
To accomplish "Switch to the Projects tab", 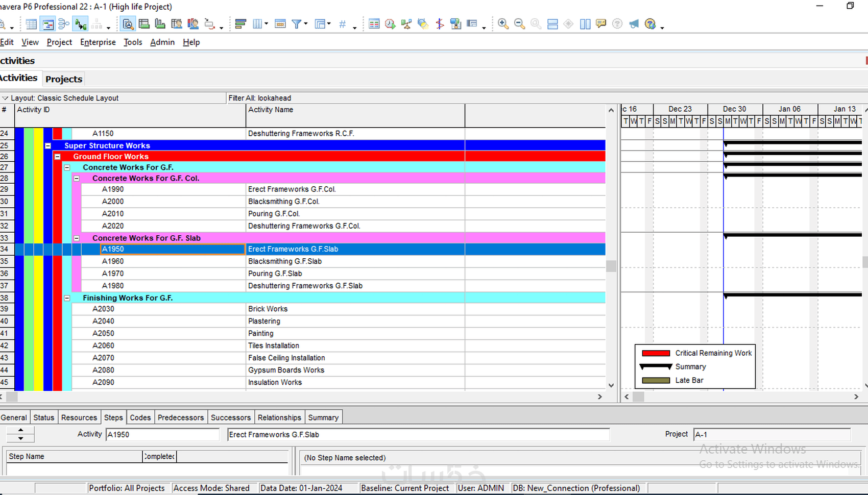I will (64, 79).
